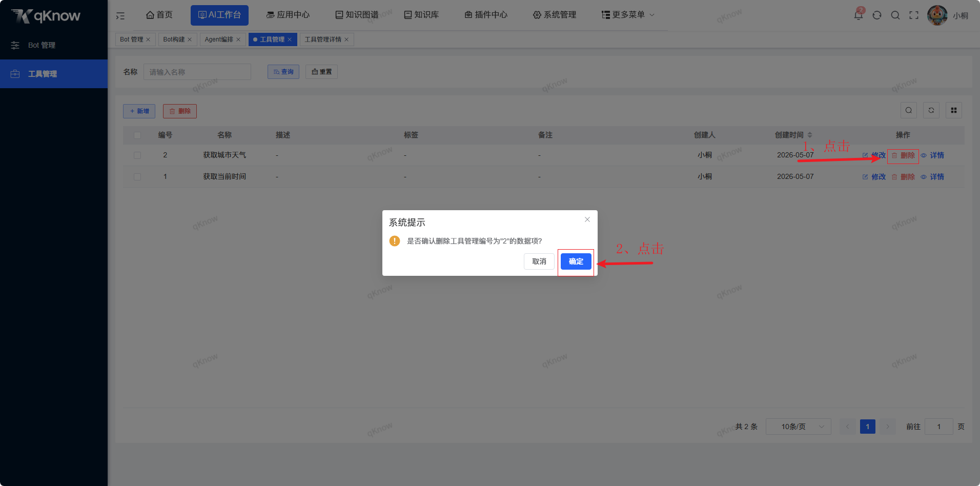Select Bot 管理 in sidebar
The height and width of the screenshot is (486, 980).
[x=54, y=45]
